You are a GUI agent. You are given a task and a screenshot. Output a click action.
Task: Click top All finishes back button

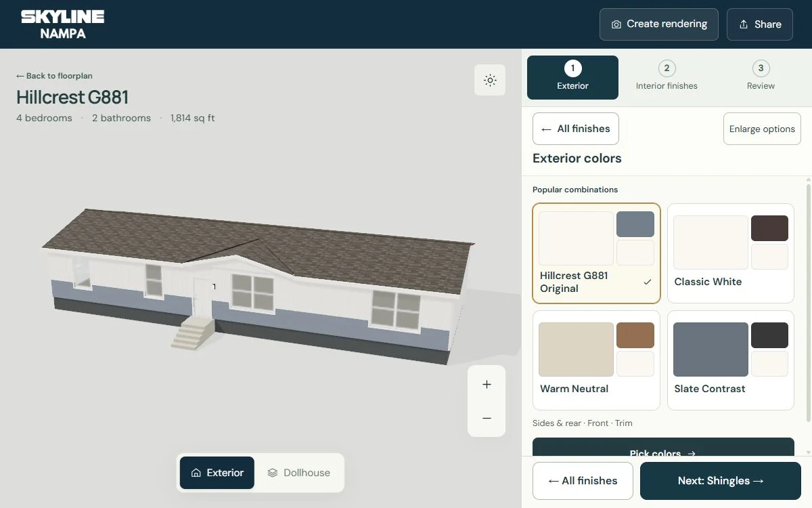click(576, 129)
